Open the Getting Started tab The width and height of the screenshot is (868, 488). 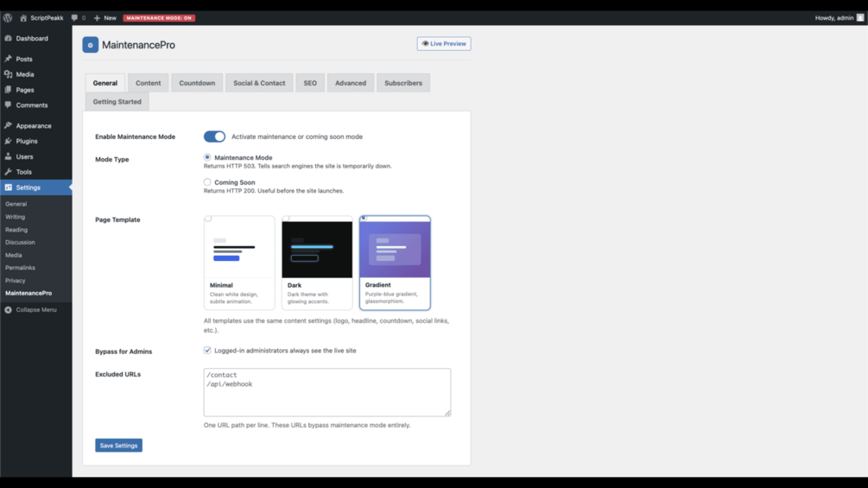pyautogui.click(x=117, y=102)
